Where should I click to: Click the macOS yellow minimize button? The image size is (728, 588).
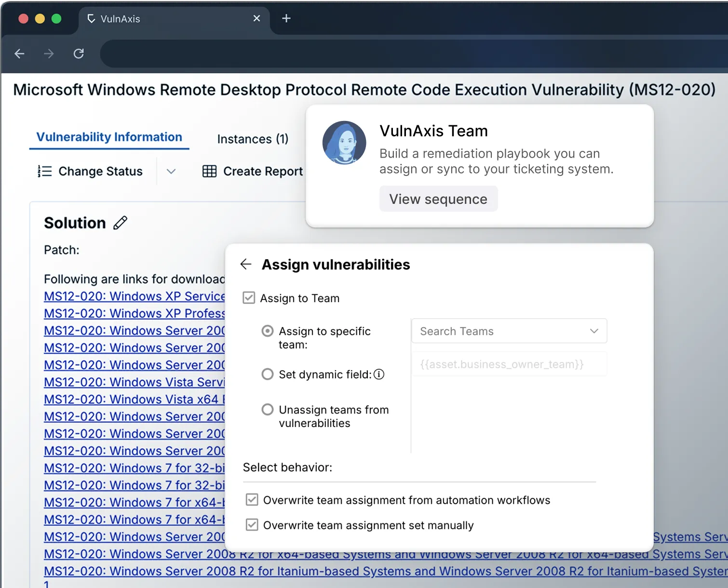40,19
